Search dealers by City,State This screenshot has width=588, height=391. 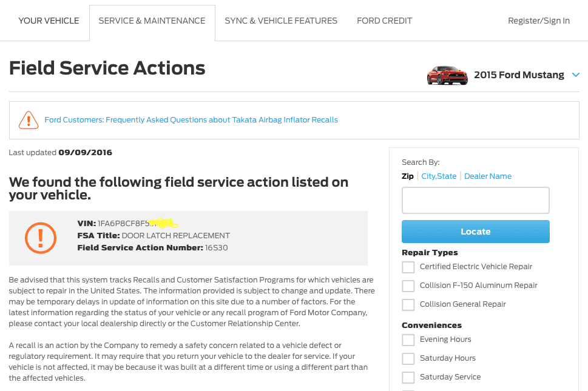[439, 176]
